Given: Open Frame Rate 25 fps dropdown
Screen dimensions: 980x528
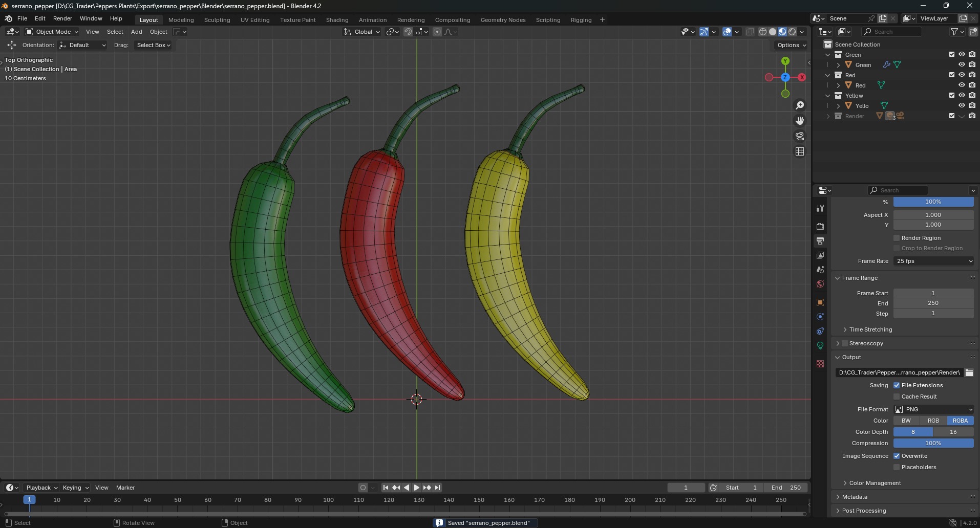Looking at the screenshot, I should (x=933, y=261).
